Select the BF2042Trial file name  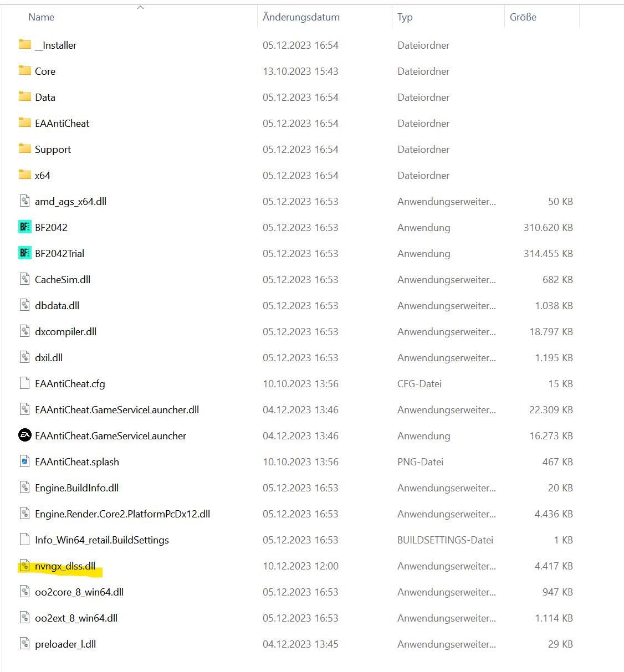coord(59,254)
